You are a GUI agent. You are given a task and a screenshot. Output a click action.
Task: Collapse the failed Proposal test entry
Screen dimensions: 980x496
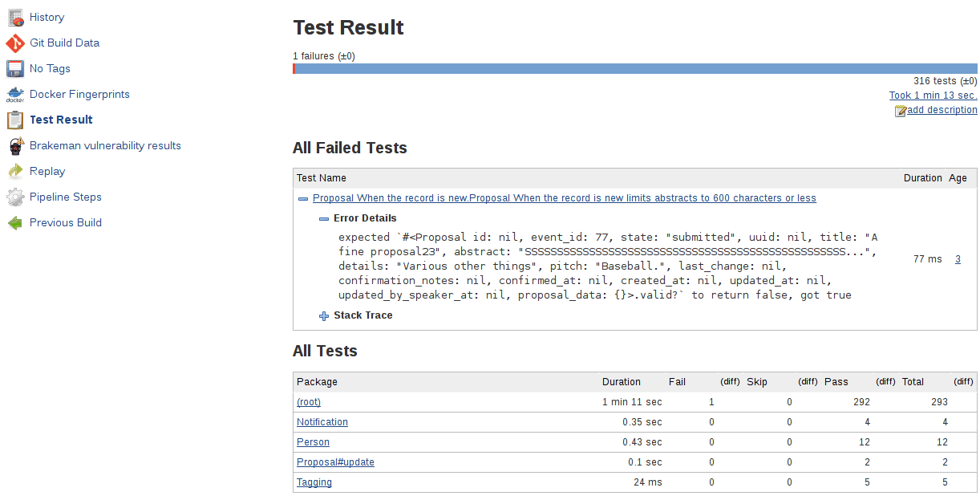point(303,198)
